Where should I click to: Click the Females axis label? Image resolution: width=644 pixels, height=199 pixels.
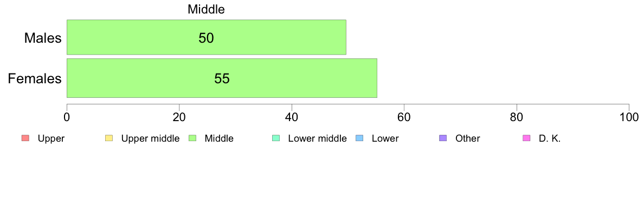[35, 78]
